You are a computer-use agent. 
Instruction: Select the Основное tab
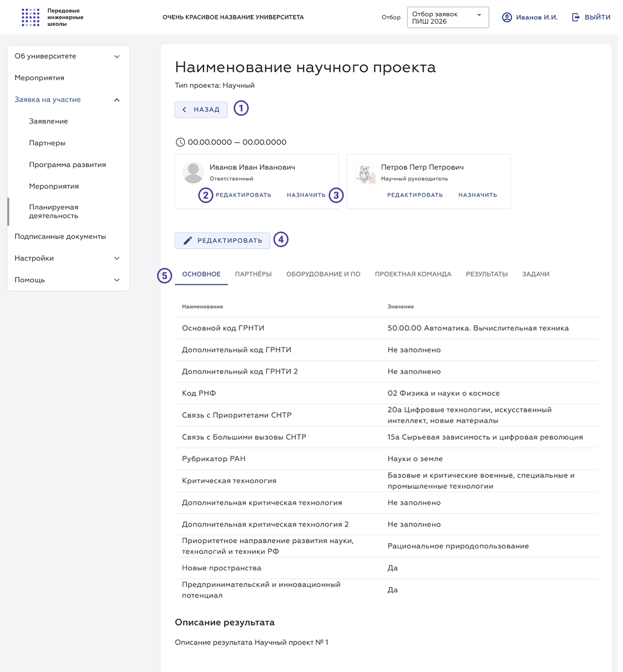point(201,274)
